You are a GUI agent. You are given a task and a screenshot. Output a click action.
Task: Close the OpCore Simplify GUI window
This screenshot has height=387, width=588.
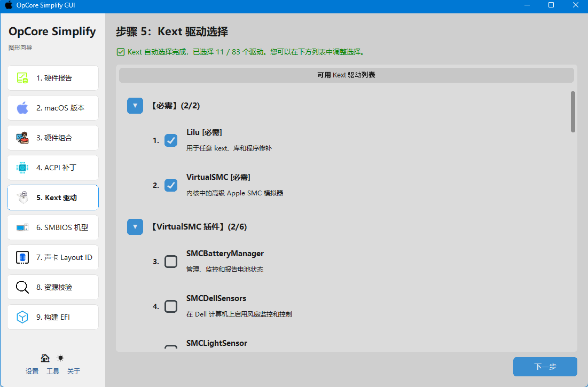click(x=576, y=5)
